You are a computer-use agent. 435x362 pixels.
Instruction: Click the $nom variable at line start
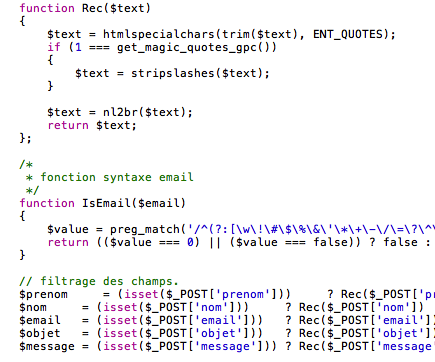click(x=33, y=307)
